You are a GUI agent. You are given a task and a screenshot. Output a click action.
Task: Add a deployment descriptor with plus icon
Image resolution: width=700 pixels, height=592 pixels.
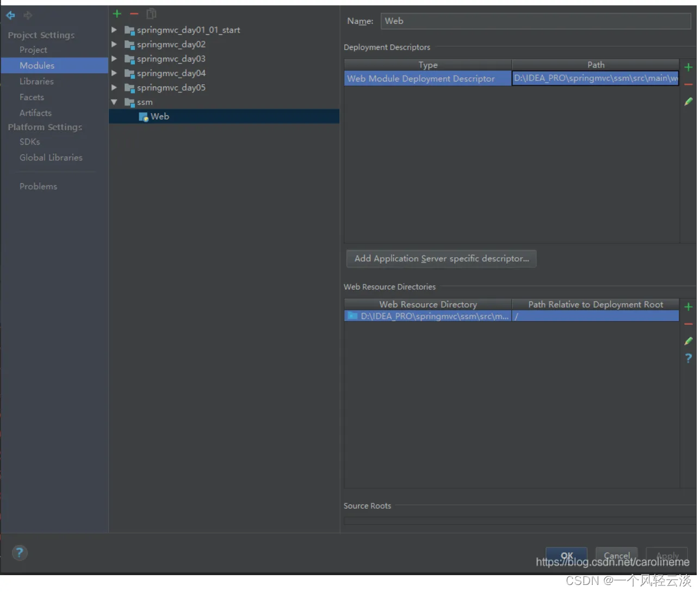click(689, 67)
